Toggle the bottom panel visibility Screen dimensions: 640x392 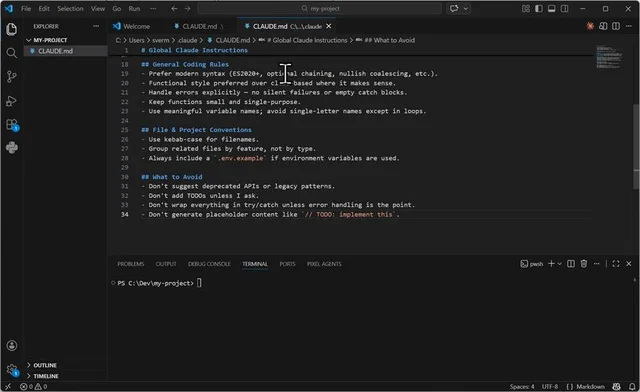tap(551, 9)
